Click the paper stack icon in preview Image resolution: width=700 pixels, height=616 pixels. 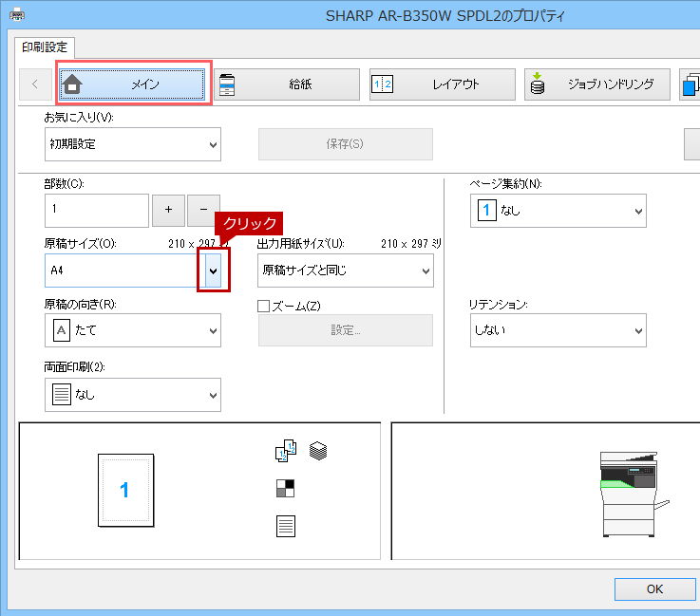tap(318, 451)
